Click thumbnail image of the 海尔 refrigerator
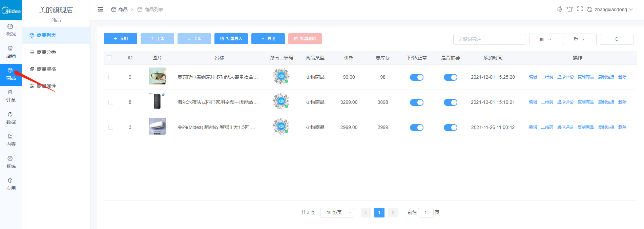This screenshot has height=229, width=644. [157, 101]
